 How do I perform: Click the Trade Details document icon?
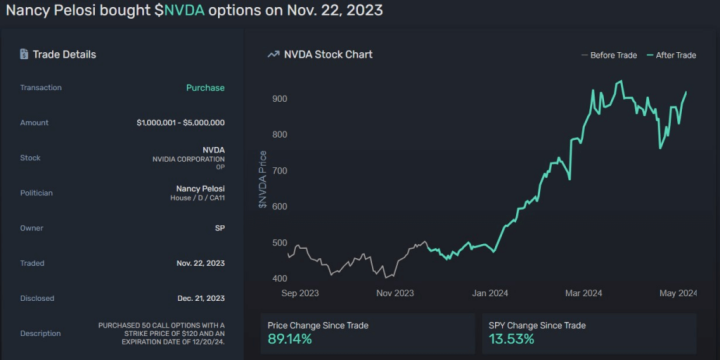(24, 54)
